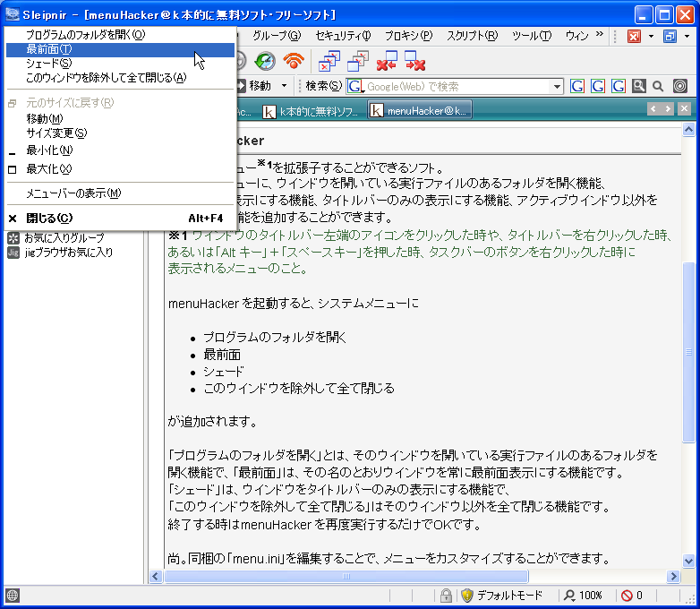Toggle 'メニューバーの表示(M)' menu entry
This screenshot has height=609, width=700.
coord(120,193)
